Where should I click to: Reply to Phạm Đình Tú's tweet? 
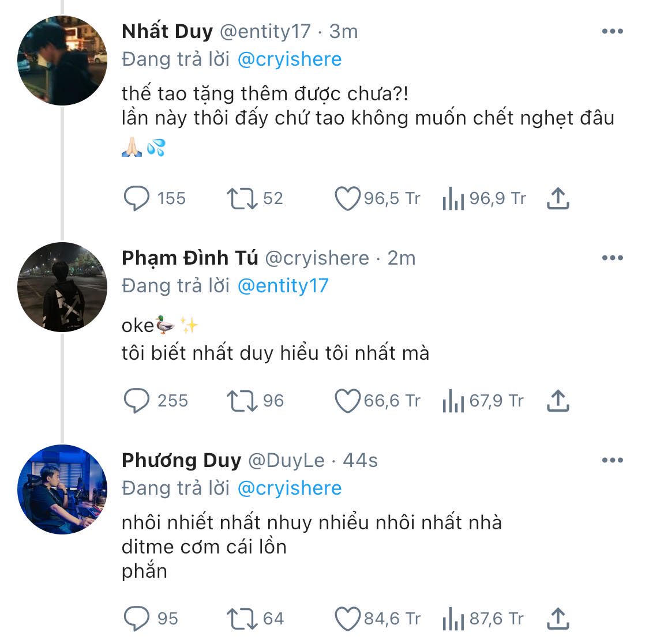click(137, 401)
